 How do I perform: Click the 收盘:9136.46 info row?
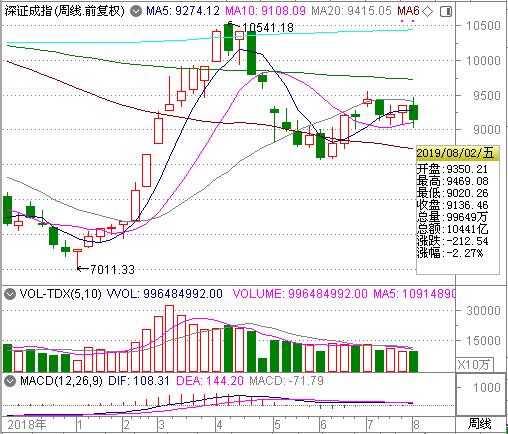click(x=452, y=205)
